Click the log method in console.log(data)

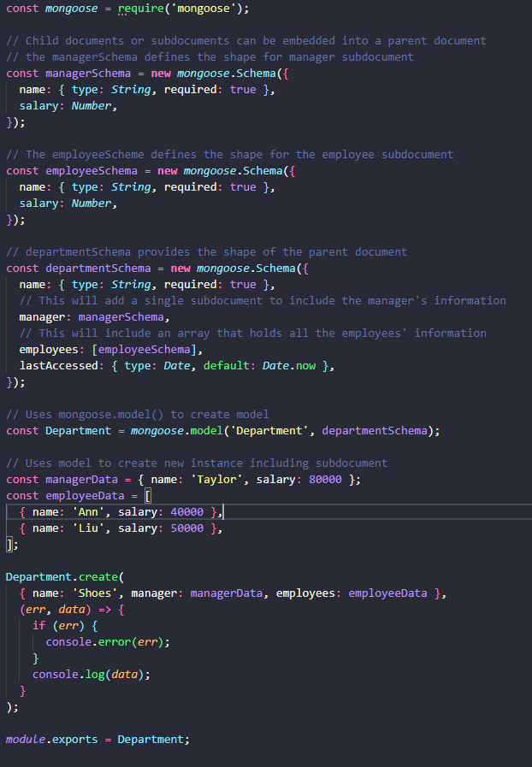click(x=95, y=675)
